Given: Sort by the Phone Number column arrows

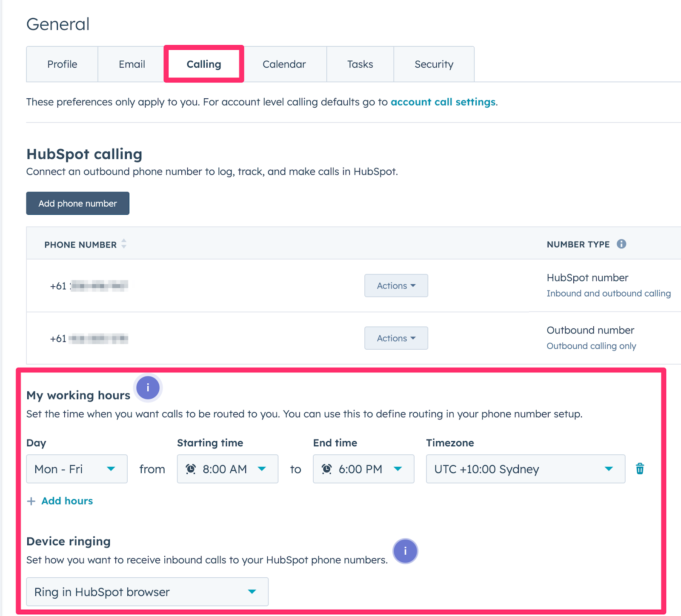Looking at the screenshot, I should (124, 244).
